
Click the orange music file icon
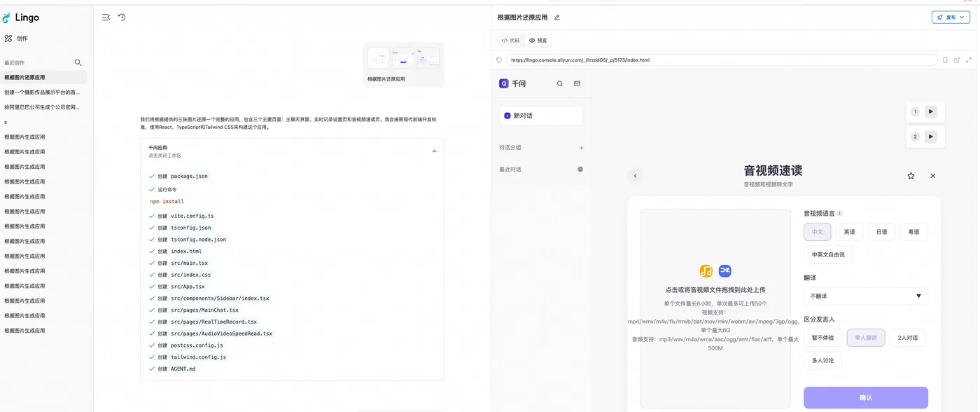[x=706, y=271]
